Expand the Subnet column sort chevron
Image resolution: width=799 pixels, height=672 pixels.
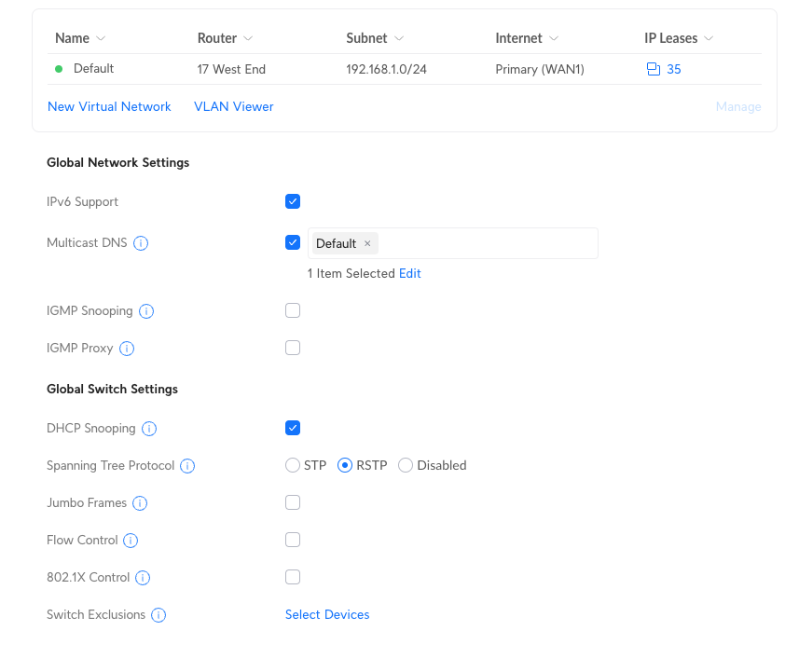tap(399, 38)
